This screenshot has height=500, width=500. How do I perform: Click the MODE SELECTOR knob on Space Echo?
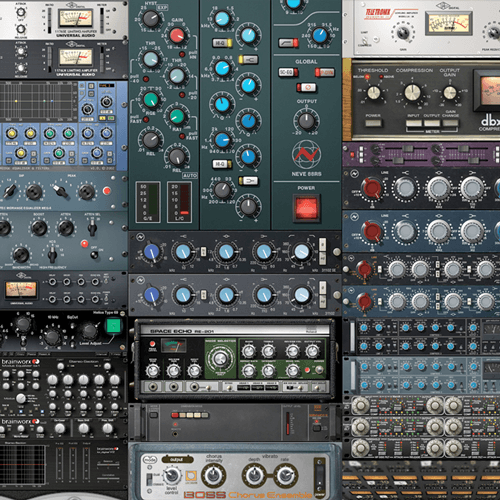coord(220,359)
